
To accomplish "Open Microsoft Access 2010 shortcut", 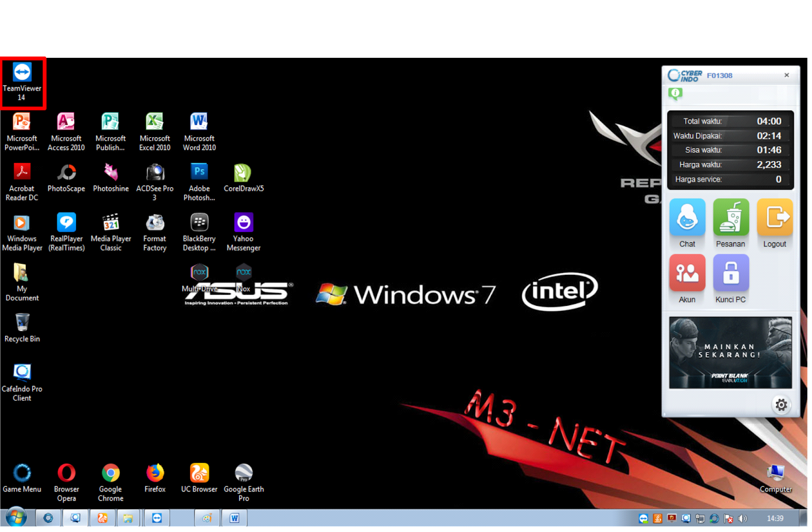I will (66, 132).
